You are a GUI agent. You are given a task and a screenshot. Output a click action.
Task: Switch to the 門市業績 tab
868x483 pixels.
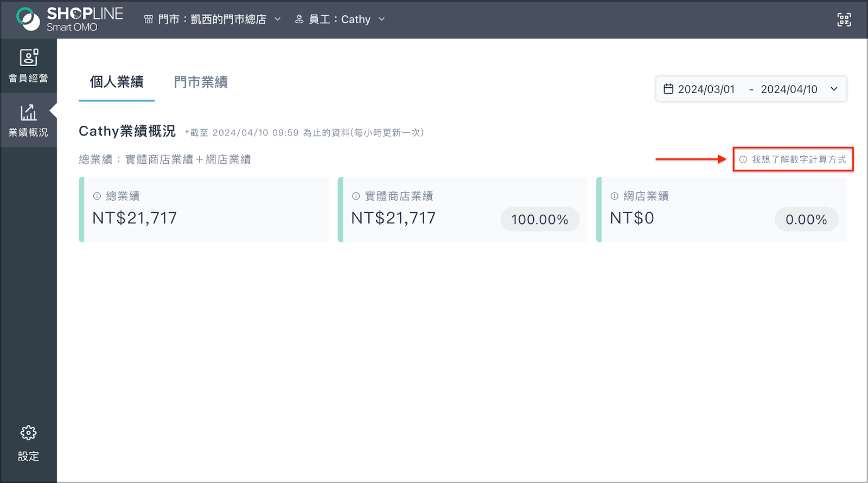[x=201, y=82]
